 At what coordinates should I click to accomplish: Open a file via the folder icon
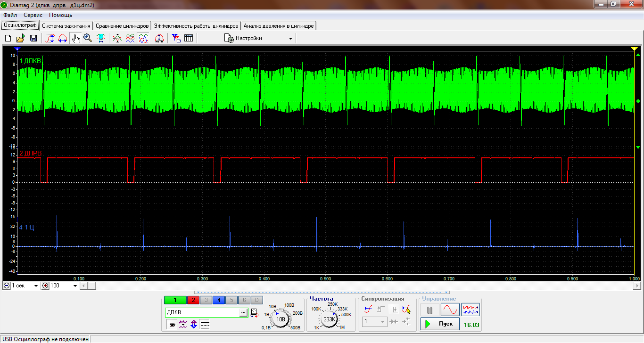[x=21, y=38]
